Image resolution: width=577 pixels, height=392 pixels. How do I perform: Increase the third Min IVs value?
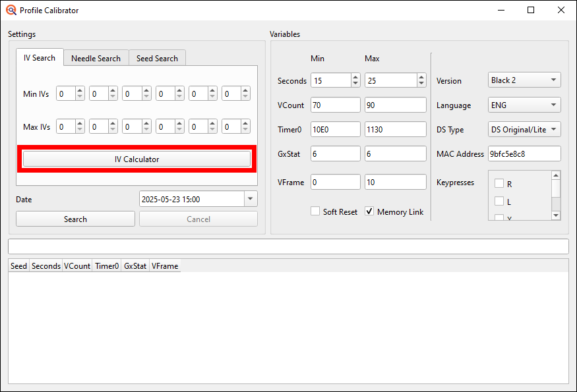tap(146, 90)
